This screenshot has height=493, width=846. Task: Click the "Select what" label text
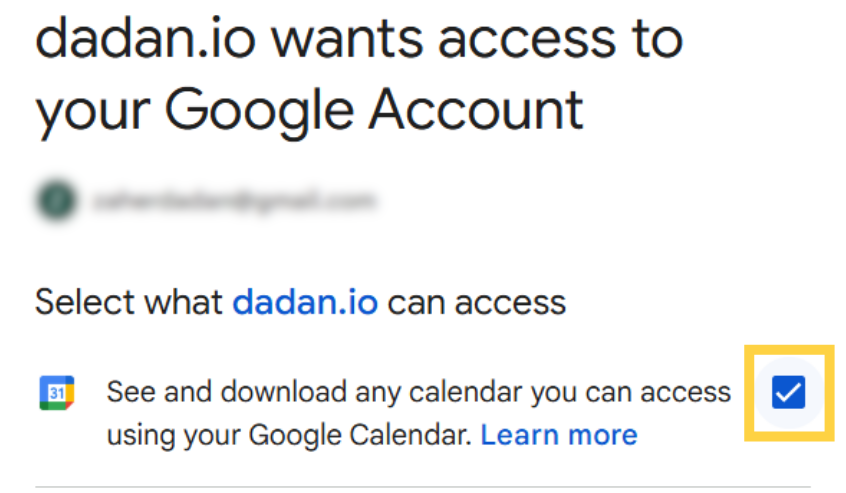[x=129, y=301]
